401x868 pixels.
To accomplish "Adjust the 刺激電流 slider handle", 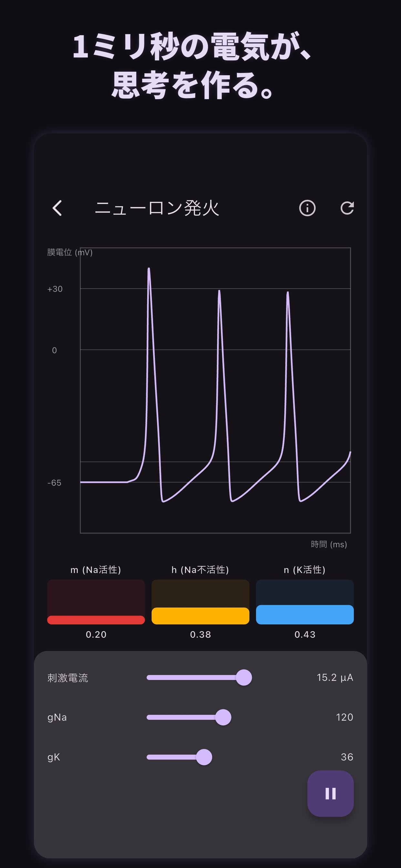I will pyautogui.click(x=244, y=677).
